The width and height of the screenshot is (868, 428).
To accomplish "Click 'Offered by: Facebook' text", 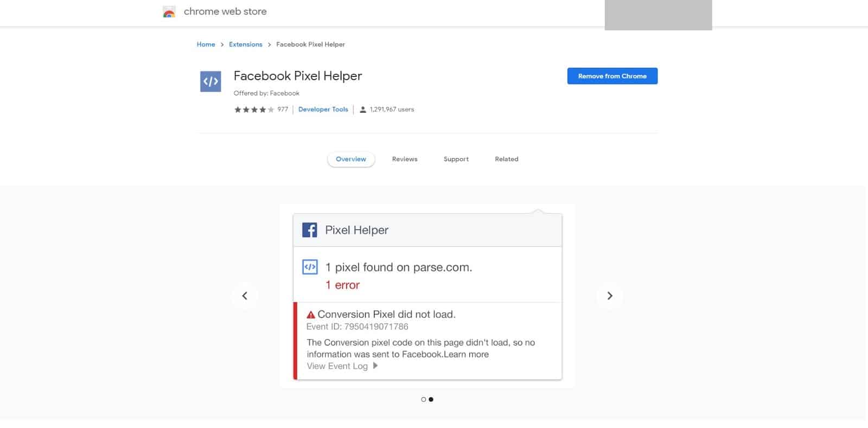I will click(266, 93).
